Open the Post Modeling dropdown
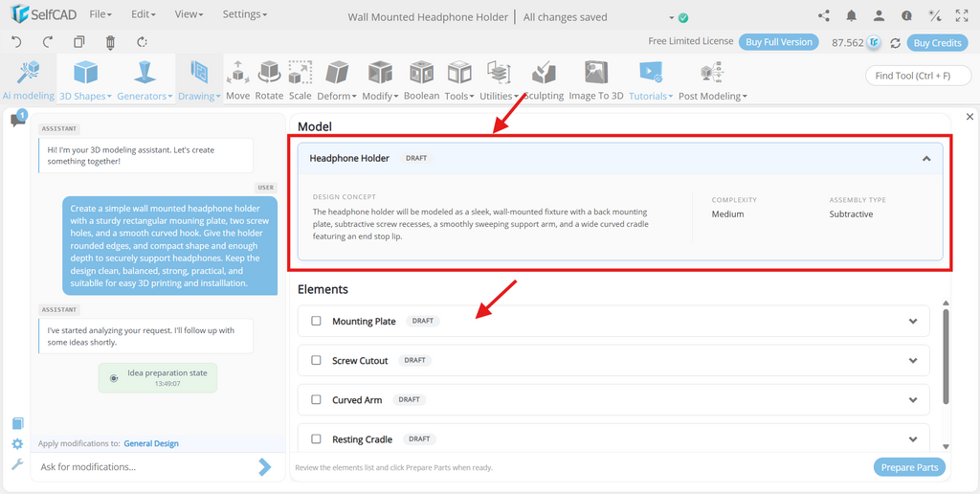Screen dimensions: 980x494 712,79
